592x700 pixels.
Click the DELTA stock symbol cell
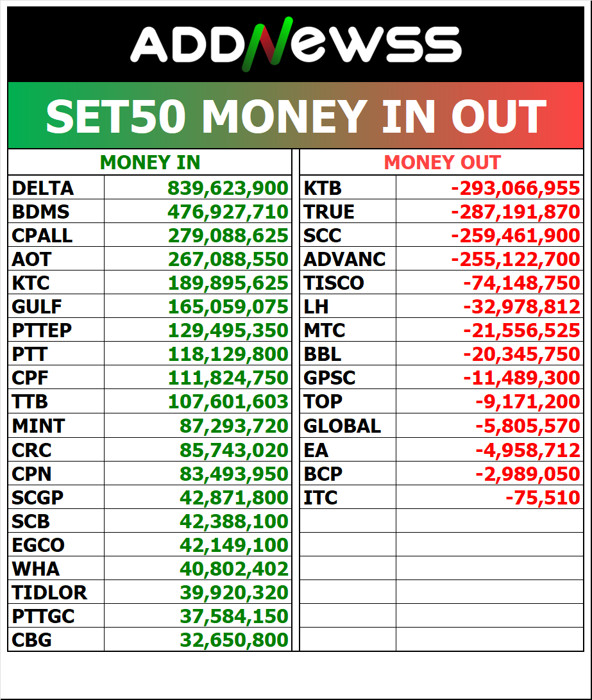[x=43, y=188]
